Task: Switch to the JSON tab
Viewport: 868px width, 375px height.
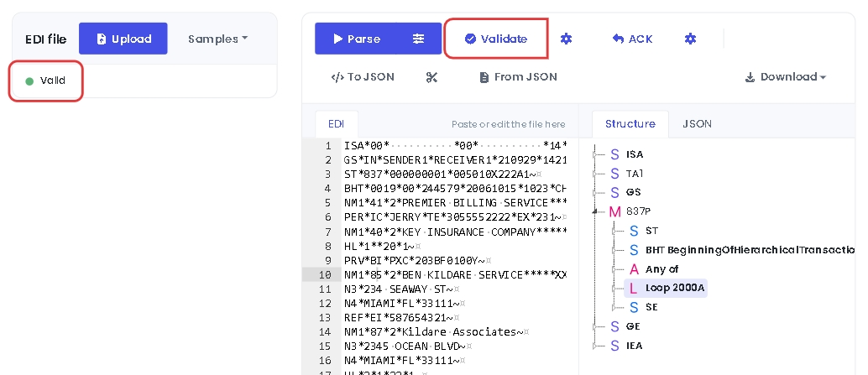Action: (697, 124)
